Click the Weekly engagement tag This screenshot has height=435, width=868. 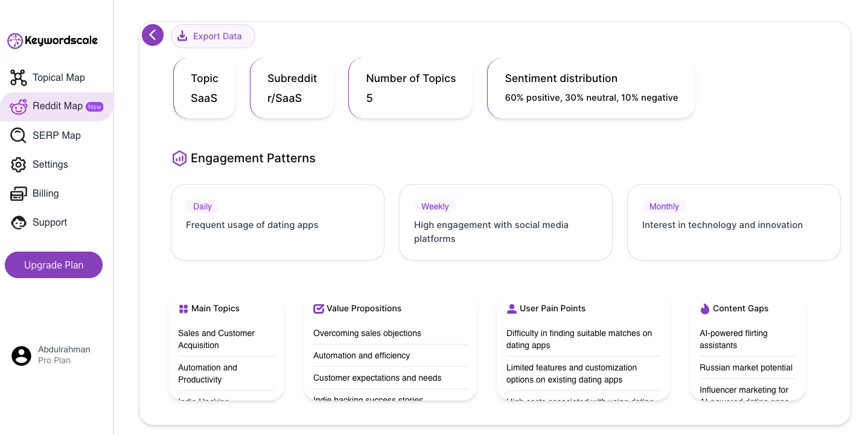click(435, 206)
